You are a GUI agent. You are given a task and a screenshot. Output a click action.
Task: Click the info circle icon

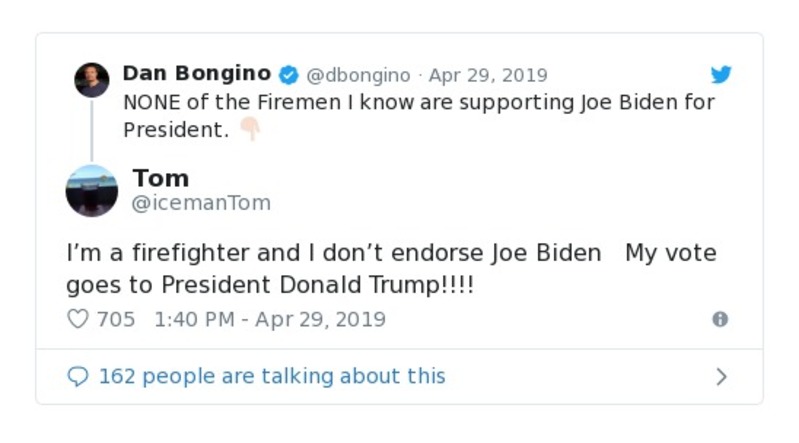[x=719, y=319]
